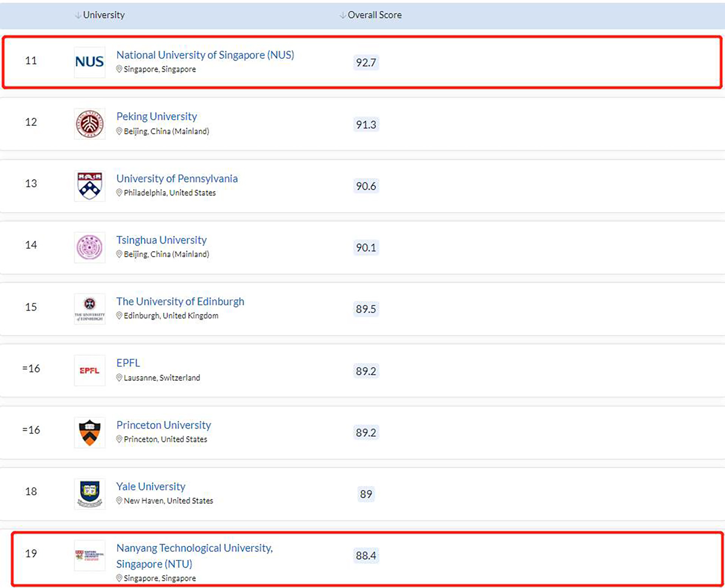Click Beijing, China (Mainland) under Peking University
Image resolution: width=725 pixels, height=588 pixels.
[167, 131]
